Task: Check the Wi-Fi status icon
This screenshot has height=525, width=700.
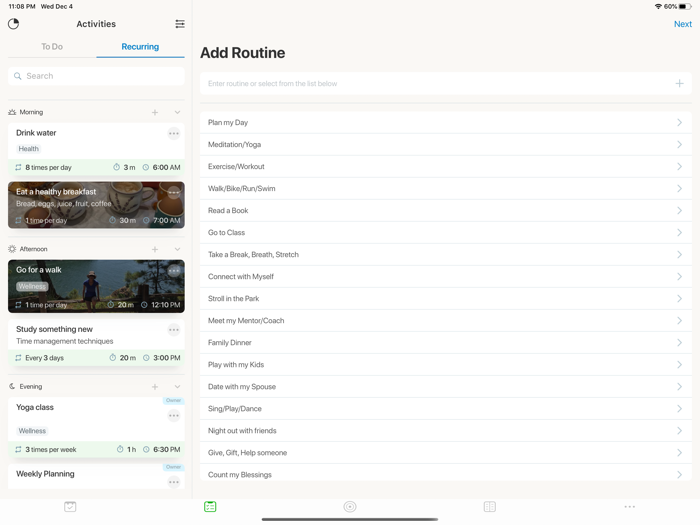Action: [x=658, y=6]
